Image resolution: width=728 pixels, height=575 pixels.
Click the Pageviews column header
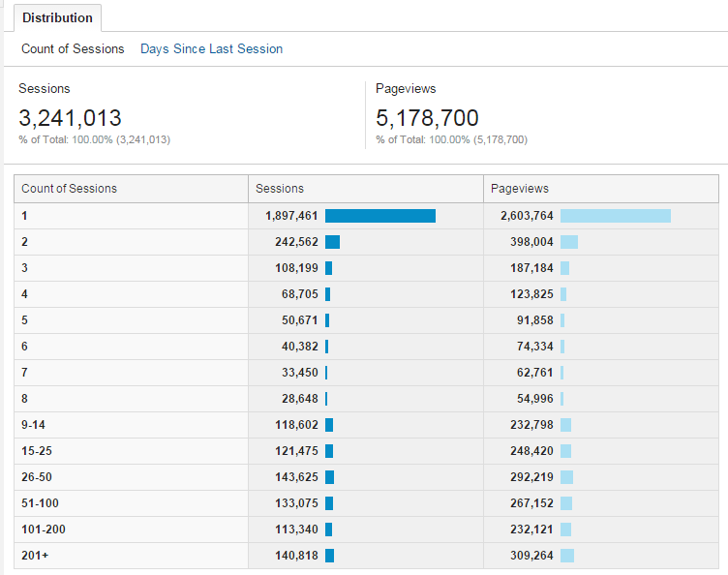520,189
